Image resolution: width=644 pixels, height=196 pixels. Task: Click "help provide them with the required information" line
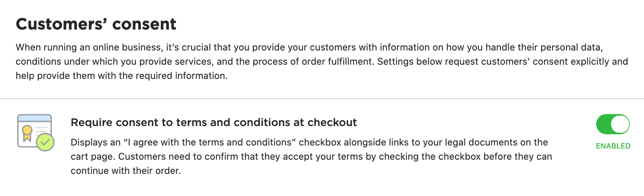point(121,76)
